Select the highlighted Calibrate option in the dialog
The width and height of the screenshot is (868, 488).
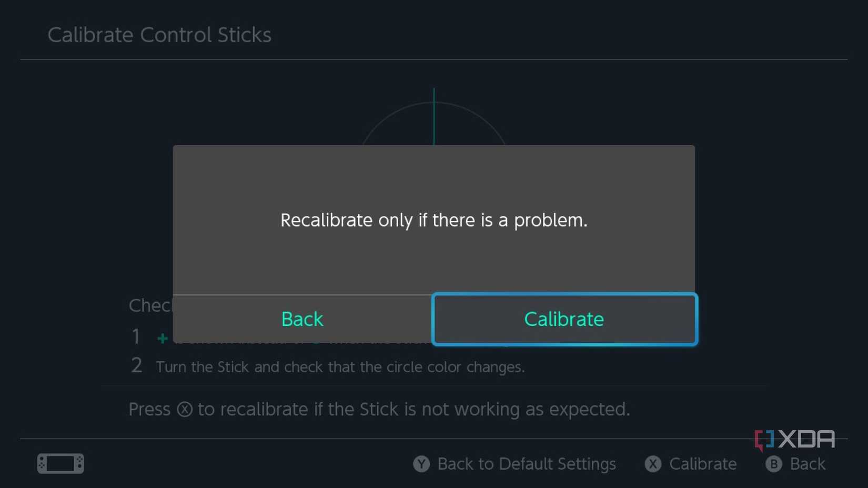[563, 319]
